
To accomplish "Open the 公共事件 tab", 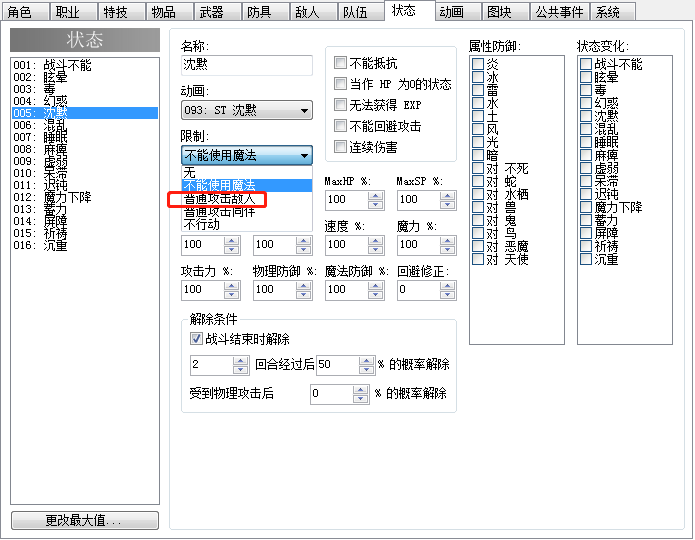I will pos(559,12).
